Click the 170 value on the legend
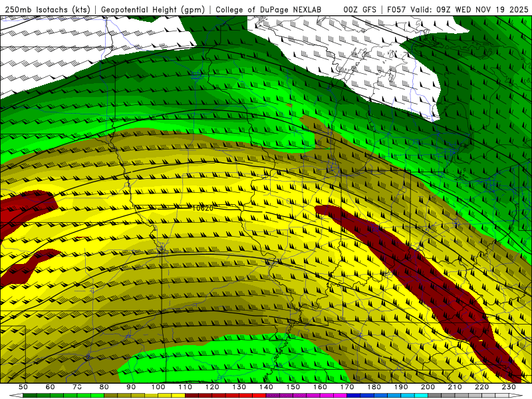This screenshot has width=532, height=399. [x=347, y=387]
